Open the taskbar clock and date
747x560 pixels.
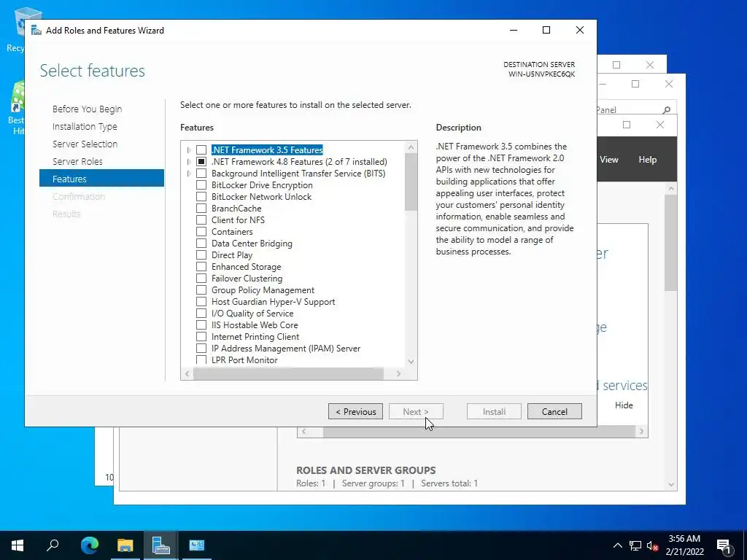click(684, 545)
